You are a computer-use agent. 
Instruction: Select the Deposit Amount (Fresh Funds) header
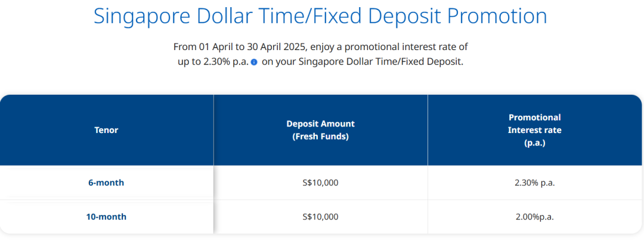320,131
